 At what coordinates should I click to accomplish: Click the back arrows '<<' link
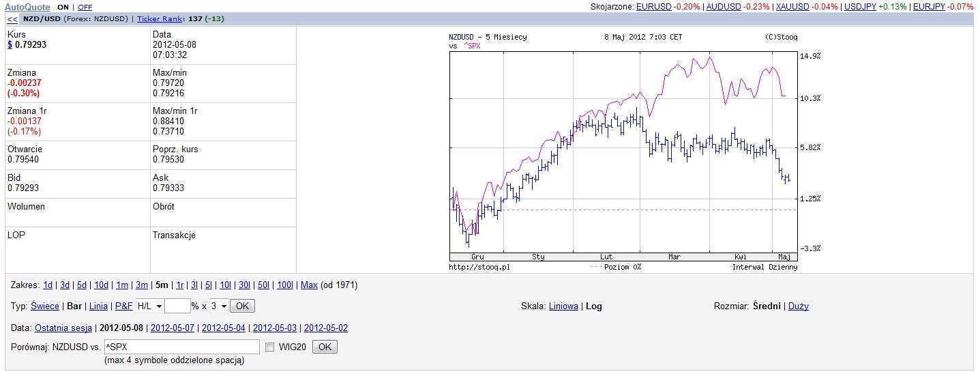click(x=13, y=19)
